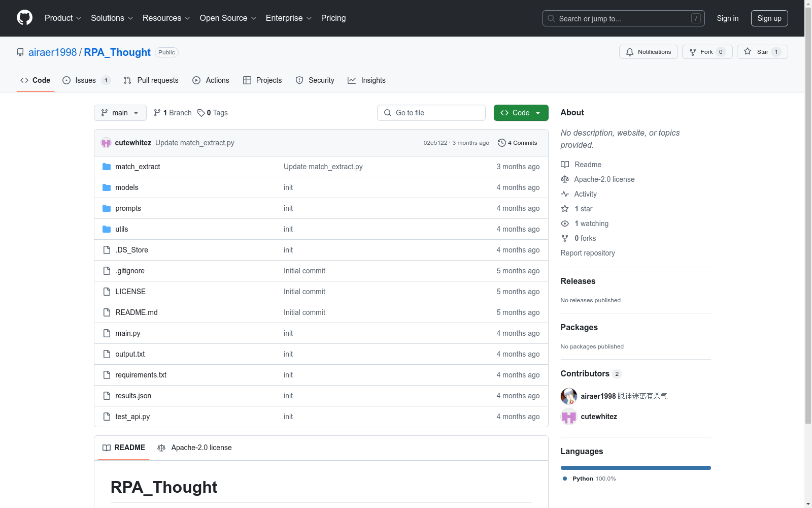The image size is (812, 508).
Task: Open the test_api.py file
Action: click(x=132, y=417)
